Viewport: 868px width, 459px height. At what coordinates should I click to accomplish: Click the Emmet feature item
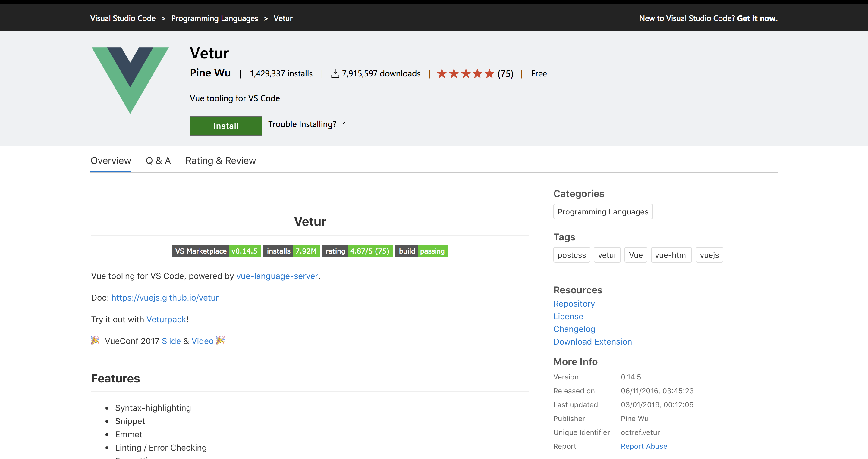click(128, 434)
